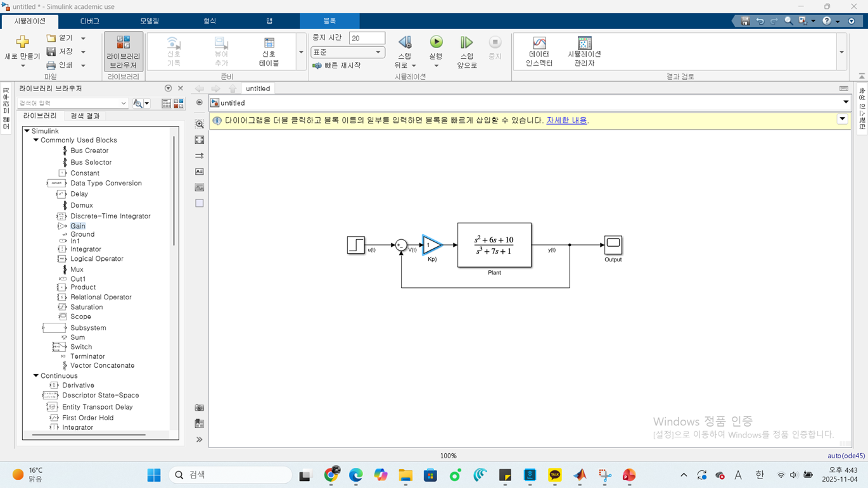Open MATLAB icon in taskbar
Screen dimensions: 868x488
tap(580, 475)
